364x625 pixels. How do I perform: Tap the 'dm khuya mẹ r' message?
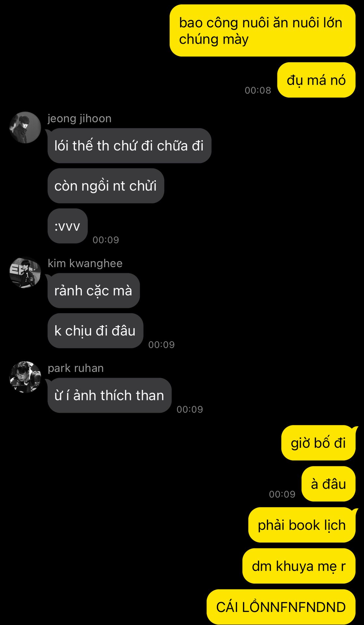click(x=299, y=566)
